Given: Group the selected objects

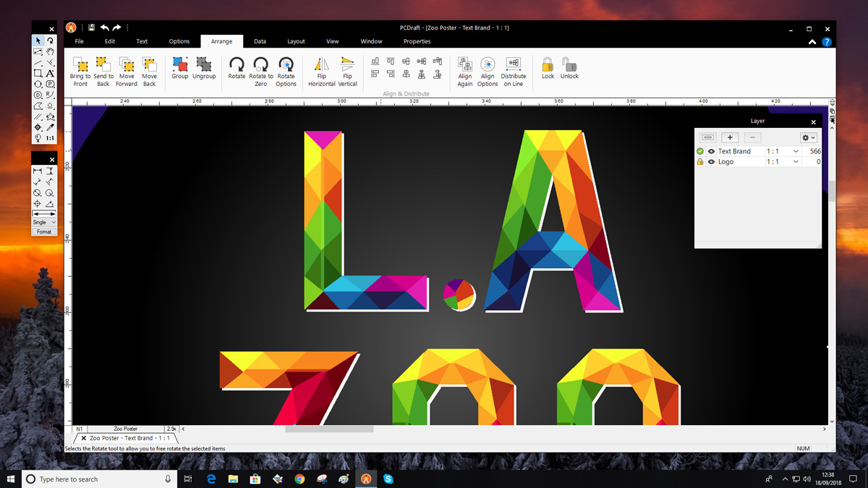Looking at the screenshot, I should pyautogui.click(x=179, y=66).
